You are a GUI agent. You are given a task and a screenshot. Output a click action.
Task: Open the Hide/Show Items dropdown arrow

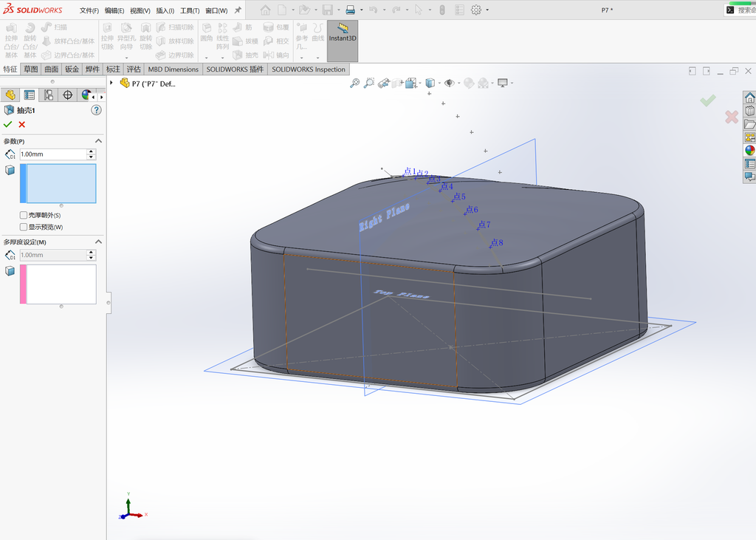(458, 83)
